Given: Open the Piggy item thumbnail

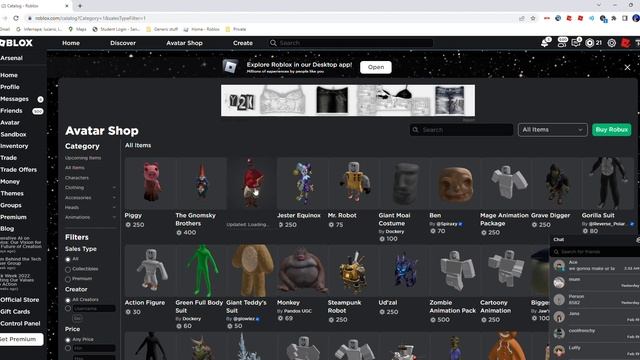Looking at the screenshot, I should 150,183.
